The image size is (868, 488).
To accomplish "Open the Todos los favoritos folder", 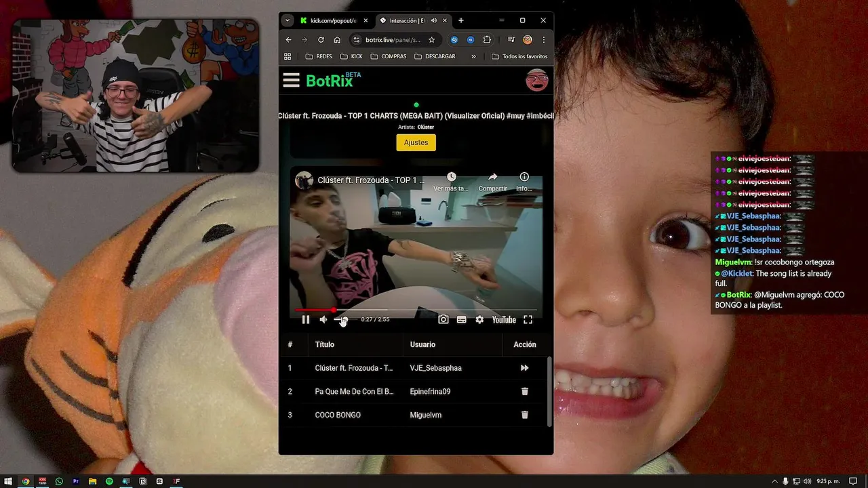I will (519, 56).
